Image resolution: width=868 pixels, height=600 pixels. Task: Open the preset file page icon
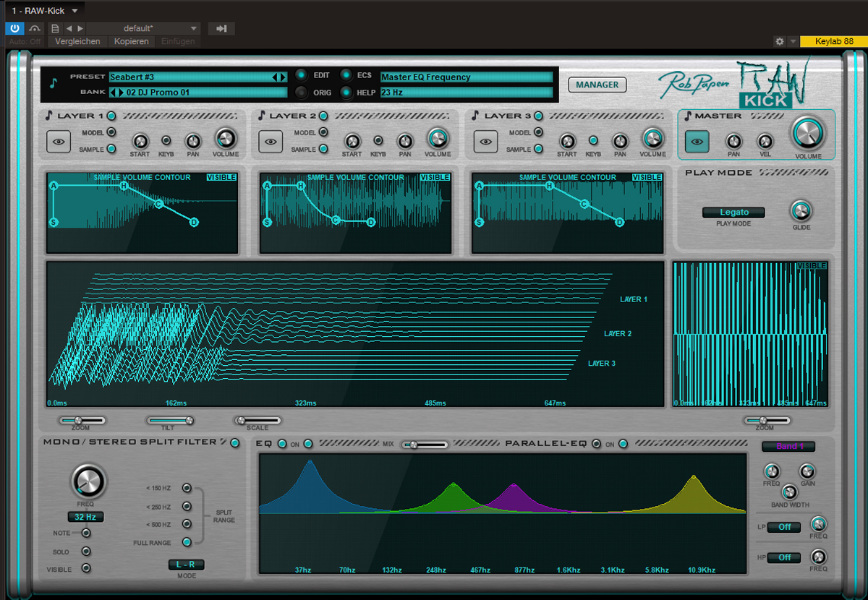[x=55, y=28]
